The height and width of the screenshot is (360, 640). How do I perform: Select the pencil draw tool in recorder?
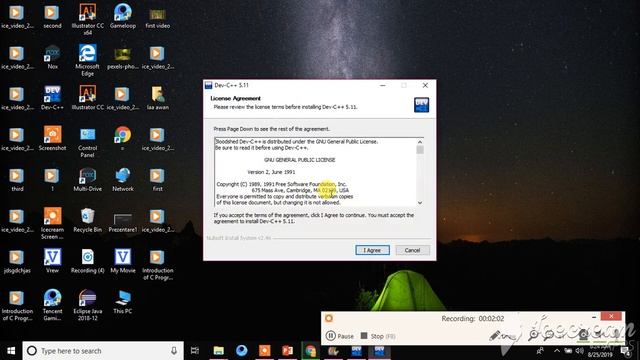click(495, 336)
